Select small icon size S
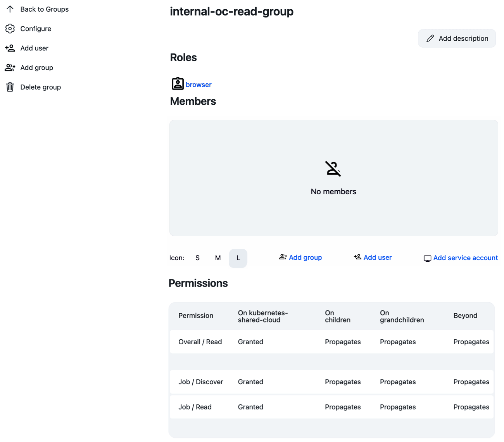 [x=197, y=258]
